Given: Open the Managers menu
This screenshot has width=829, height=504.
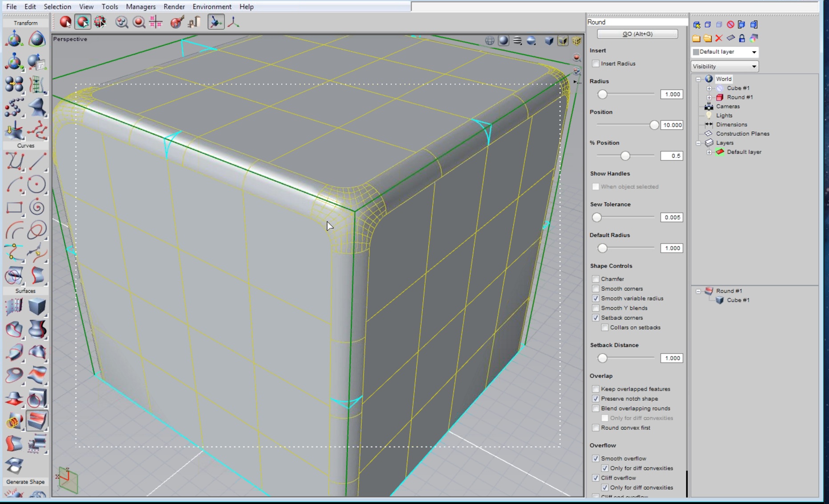Looking at the screenshot, I should click(x=141, y=7).
